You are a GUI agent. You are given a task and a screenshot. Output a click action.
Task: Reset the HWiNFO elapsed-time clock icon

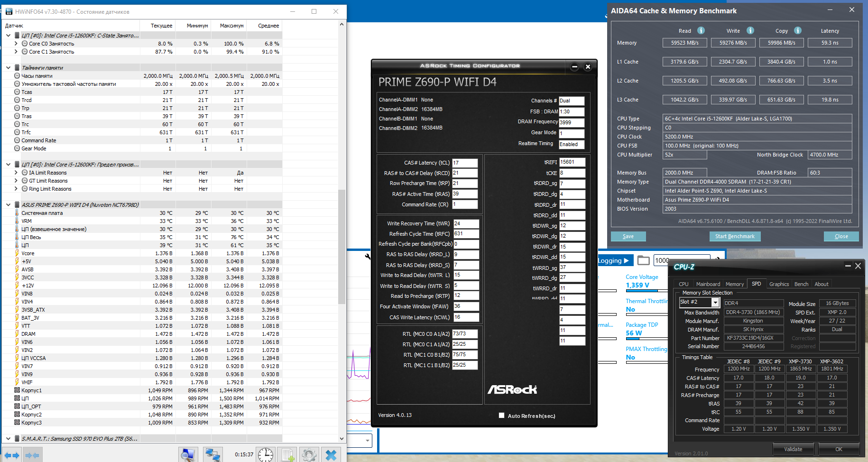tap(266, 455)
